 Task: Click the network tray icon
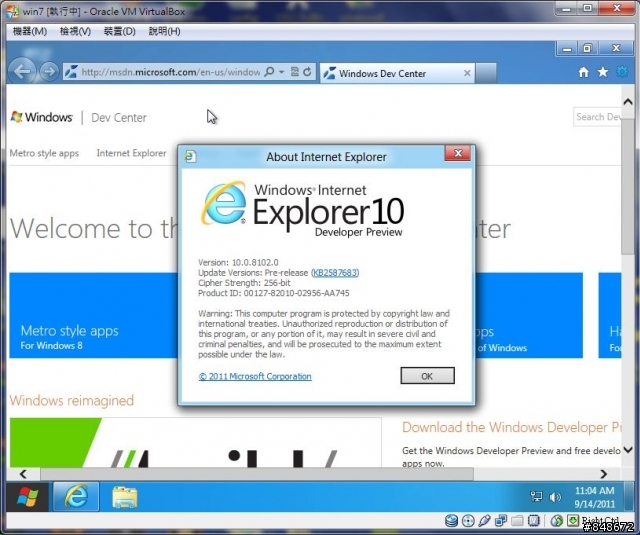tap(536, 496)
